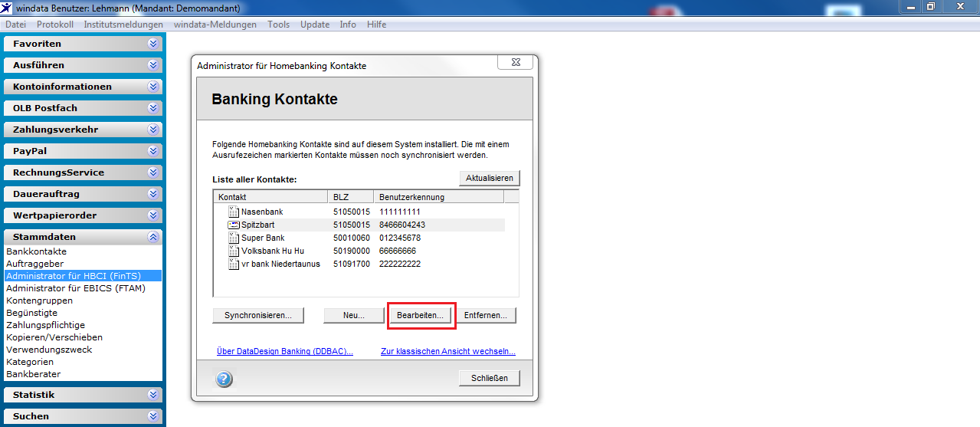Follow Zur klassischen Ansicht wechseln link
980x427 pixels.
(x=448, y=352)
